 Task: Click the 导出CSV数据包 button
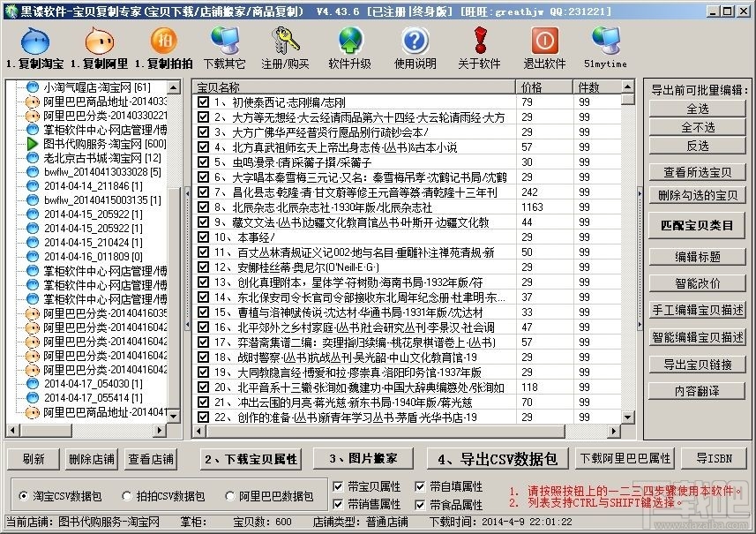pos(498,459)
